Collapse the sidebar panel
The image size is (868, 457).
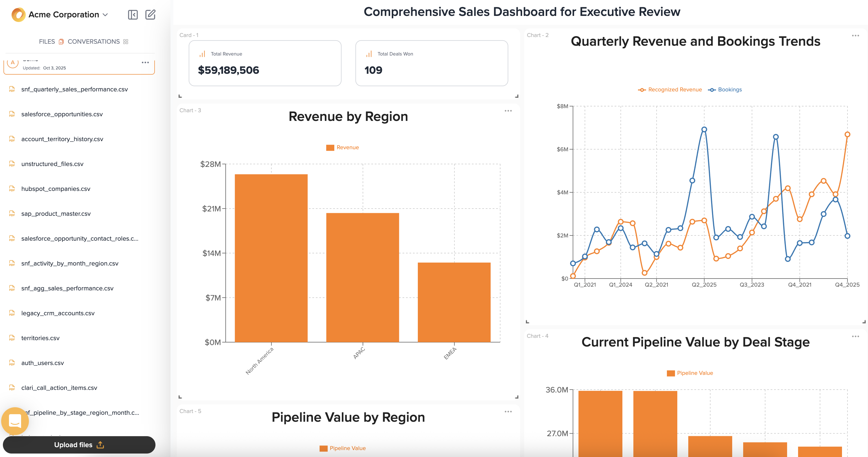click(x=133, y=15)
